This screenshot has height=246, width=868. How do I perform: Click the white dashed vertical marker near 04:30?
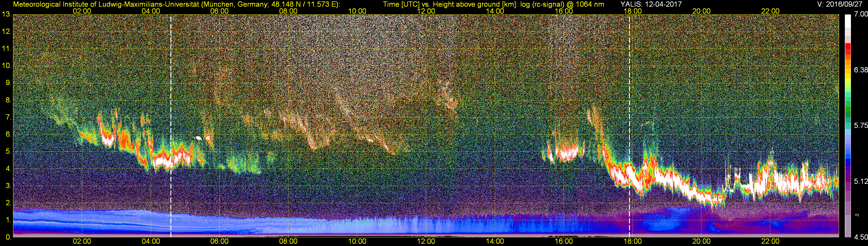pyautogui.click(x=171, y=126)
